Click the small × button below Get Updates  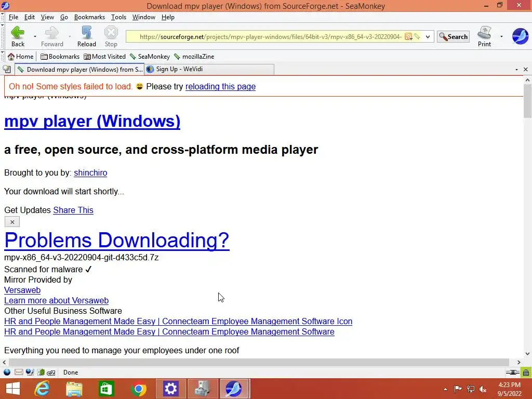point(12,222)
